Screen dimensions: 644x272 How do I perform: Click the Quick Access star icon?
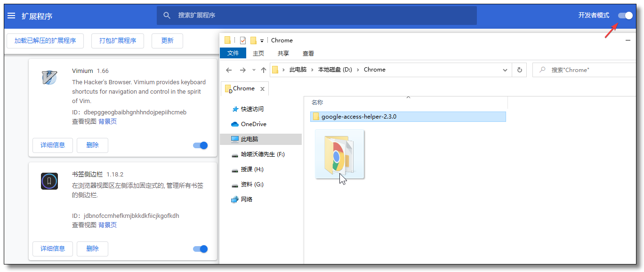click(x=235, y=109)
